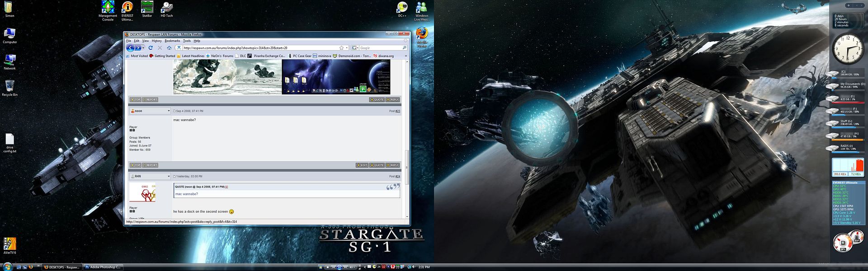Open the Latest Headlines feed bookmark

click(x=190, y=56)
